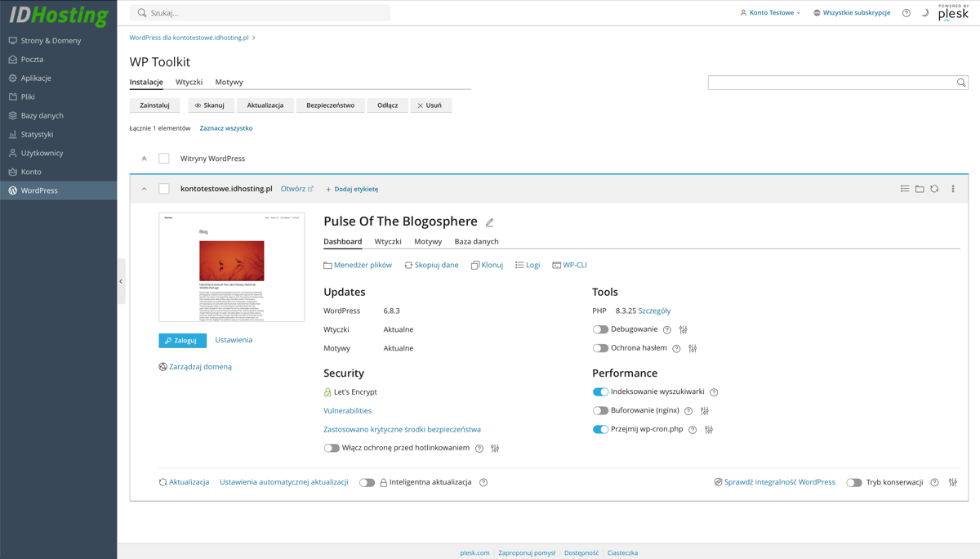This screenshot has height=559, width=980.
Task: Click the Szukaj search field at the top
Action: (x=261, y=13)
